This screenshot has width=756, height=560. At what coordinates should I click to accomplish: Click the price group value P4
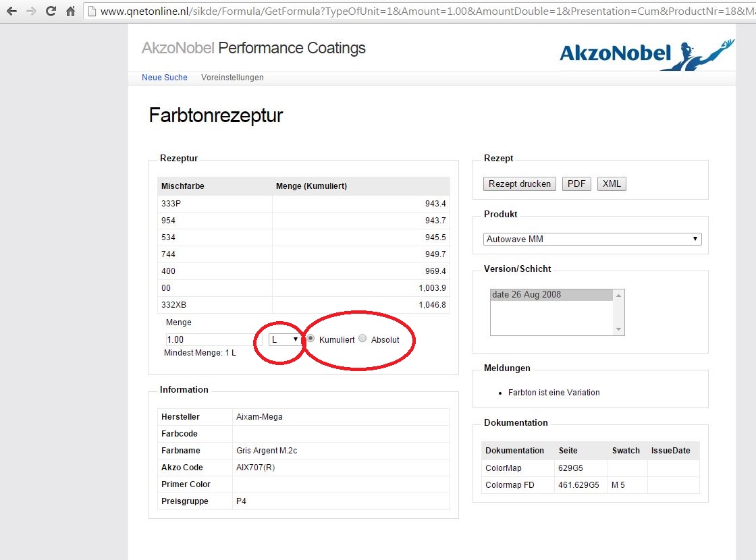(x=241, y=501)
